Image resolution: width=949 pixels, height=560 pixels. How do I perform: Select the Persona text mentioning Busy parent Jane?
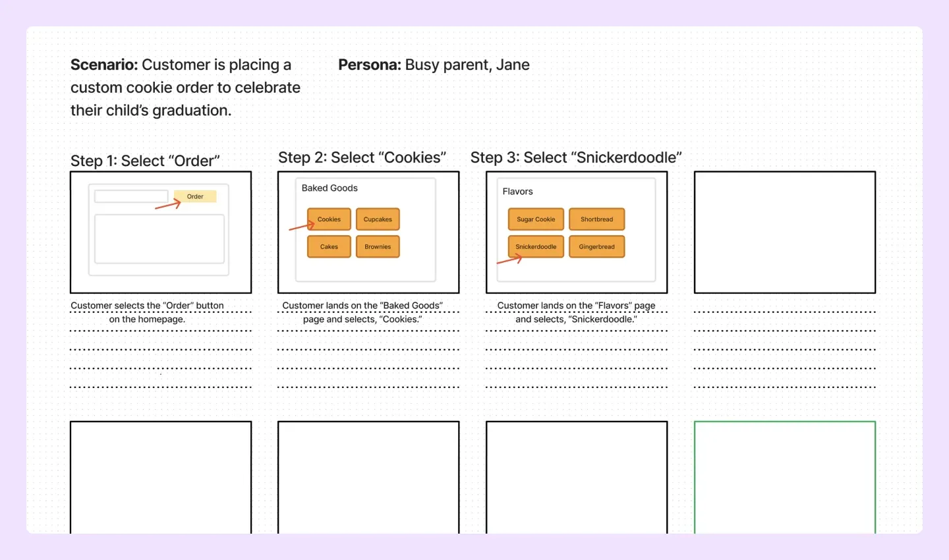(434, 65)
